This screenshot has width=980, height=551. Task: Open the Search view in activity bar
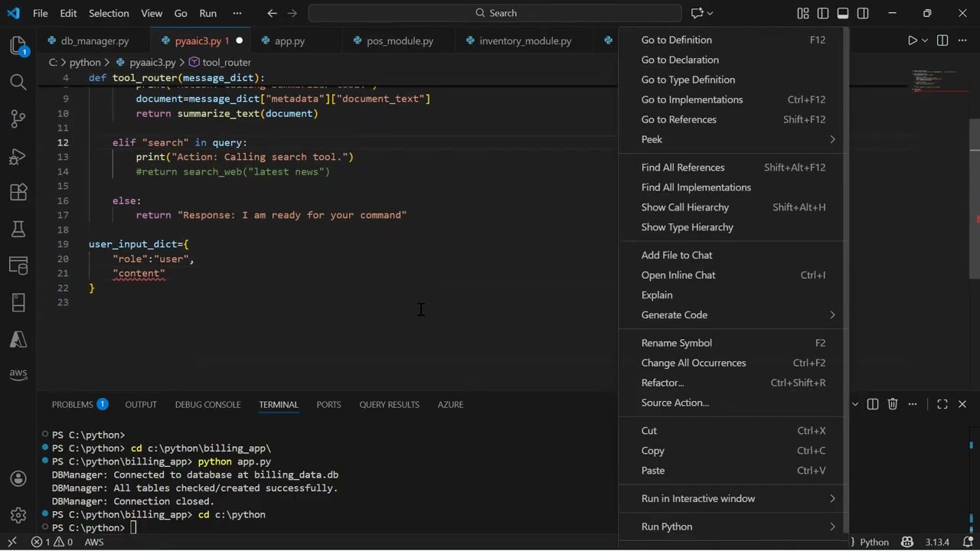(18, 82)
